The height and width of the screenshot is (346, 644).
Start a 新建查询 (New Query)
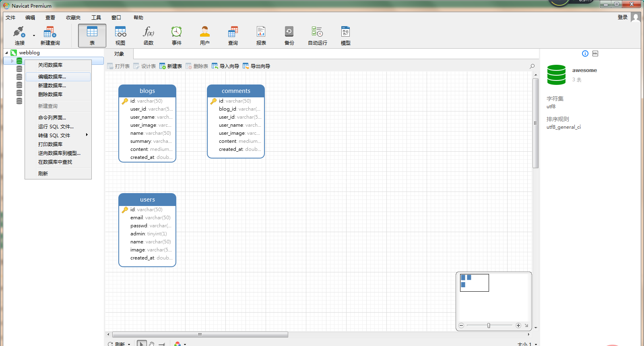(x=50, y=36)
